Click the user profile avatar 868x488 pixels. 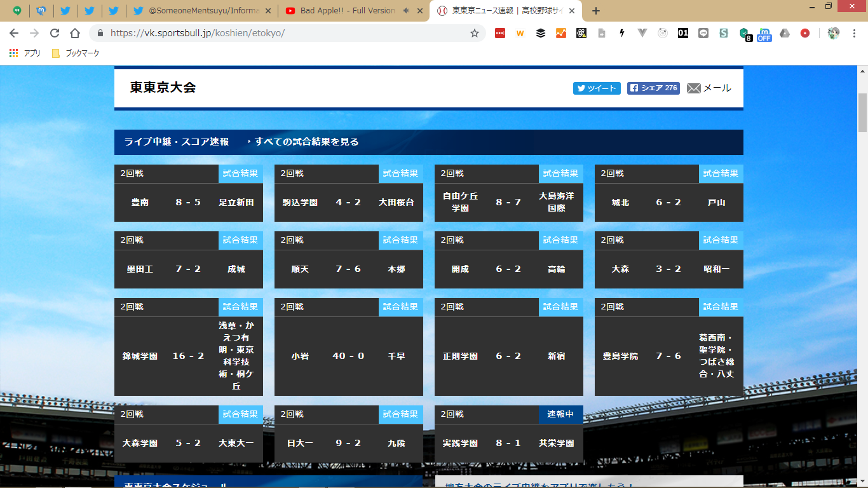point(834,33)
